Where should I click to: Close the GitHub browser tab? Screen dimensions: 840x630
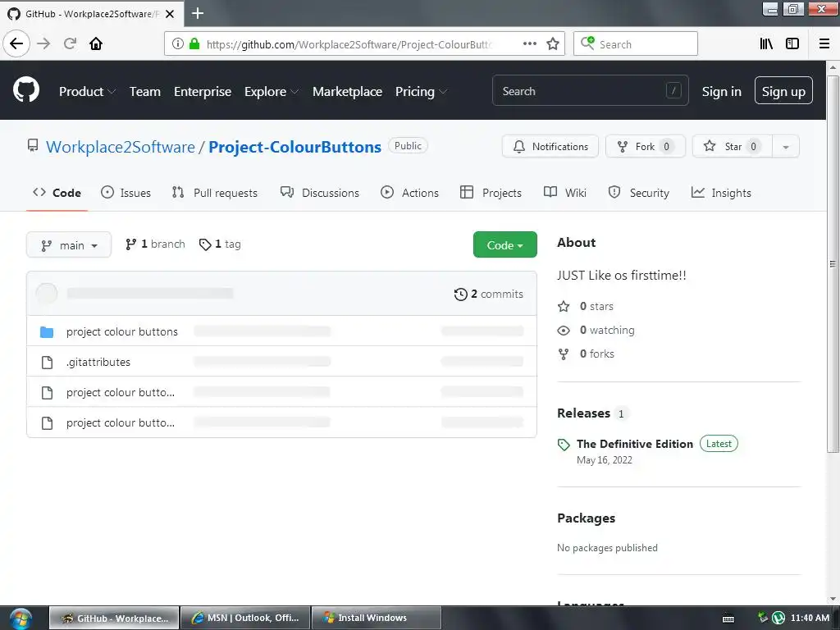coord(170,14)
